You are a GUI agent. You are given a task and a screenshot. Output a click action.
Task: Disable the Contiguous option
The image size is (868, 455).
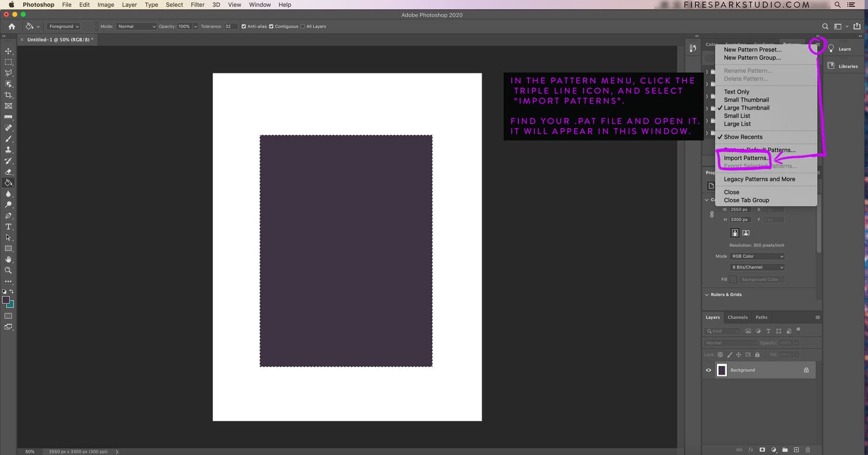271,26
